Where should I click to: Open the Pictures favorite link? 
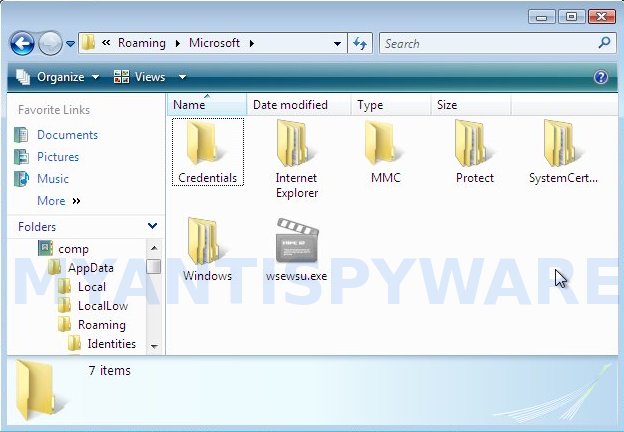tap(58, 157)
